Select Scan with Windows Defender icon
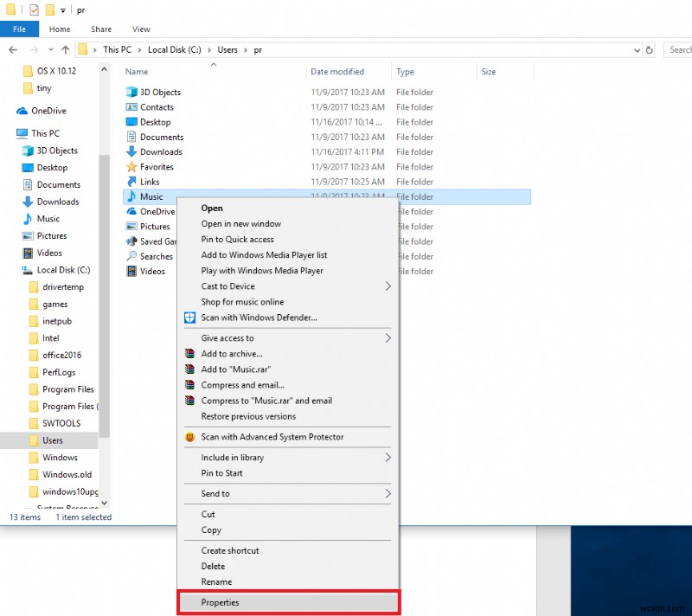Viewport: 692px width, 616px height. pyautogui.click(x=190, y=318)
